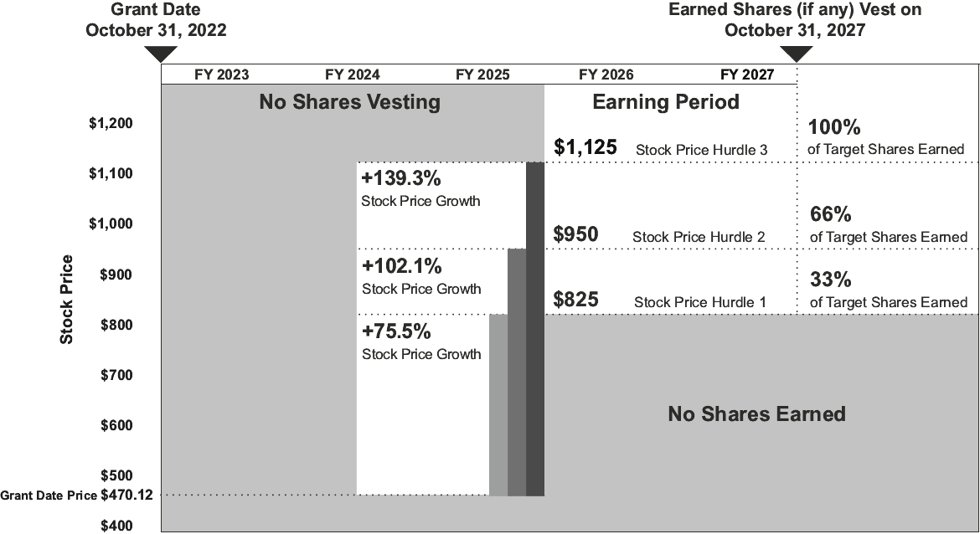This screenshot has height=534, width=980.
Task: Click the Grant Date triangle marker
Action: (161, 54)
